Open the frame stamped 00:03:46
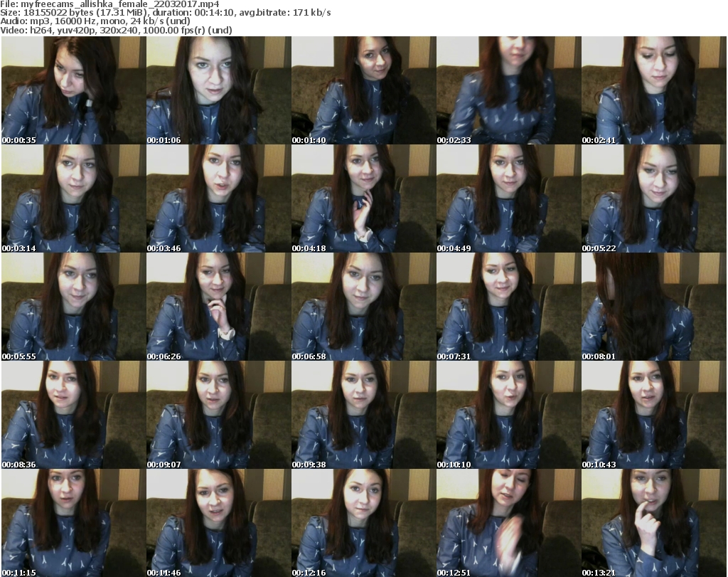The height and width of the screenshot is (577, 728). click(x=219, y=198)
